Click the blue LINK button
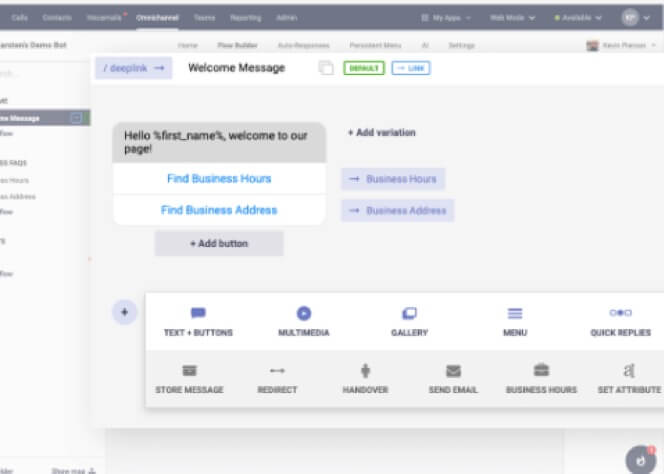This screenshot has width=664, height=474. tap(411, 68)
